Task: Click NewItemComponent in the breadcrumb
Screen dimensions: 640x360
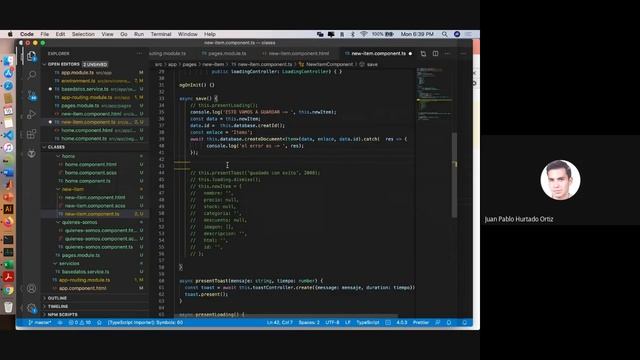Action: [x=329, y=64]
